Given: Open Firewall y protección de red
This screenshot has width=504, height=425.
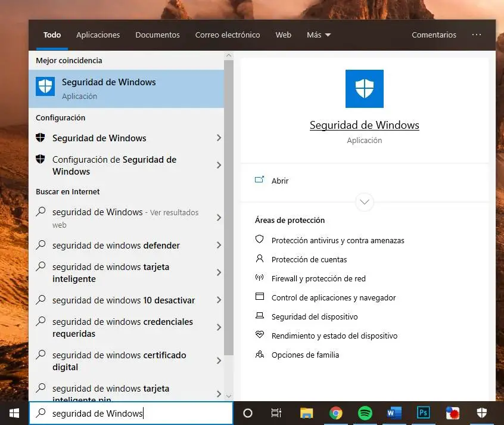Looking at the screenshot, I should pos(318,278).
